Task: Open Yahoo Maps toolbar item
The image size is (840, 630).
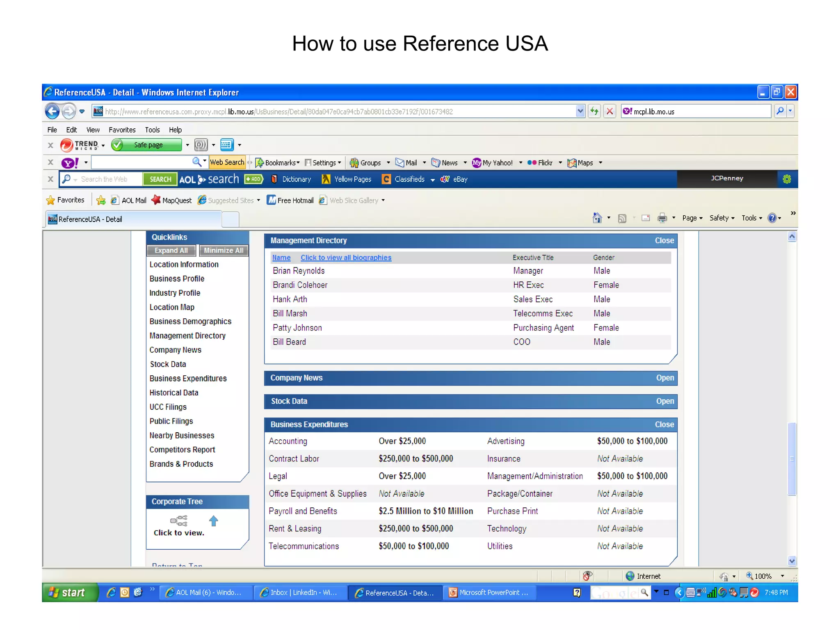Action: click(x=580, y=163)
